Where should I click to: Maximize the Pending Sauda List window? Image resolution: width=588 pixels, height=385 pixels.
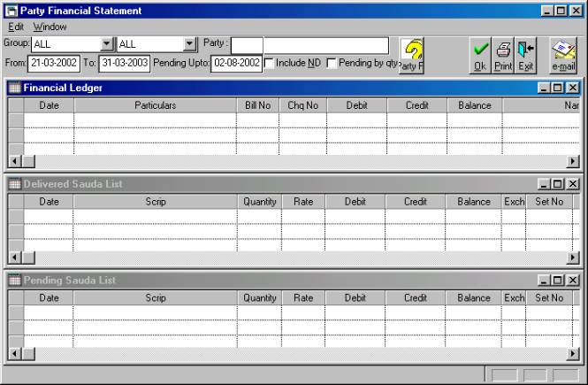click(557, 281)
